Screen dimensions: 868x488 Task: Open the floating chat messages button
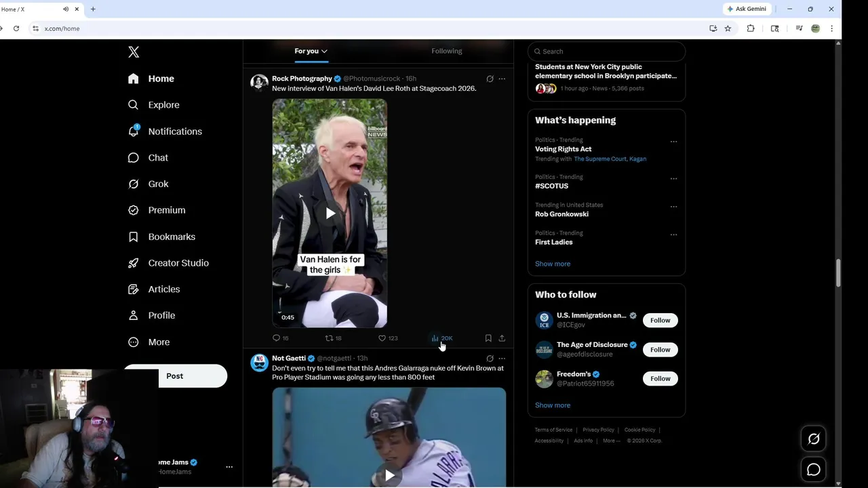point(814,470)
